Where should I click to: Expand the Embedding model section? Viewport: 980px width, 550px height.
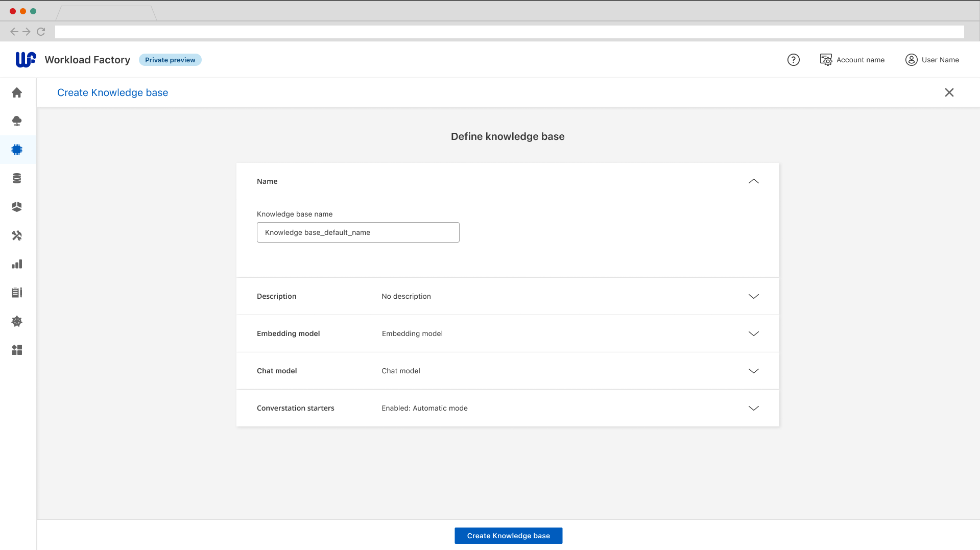[x=753, y=333]
